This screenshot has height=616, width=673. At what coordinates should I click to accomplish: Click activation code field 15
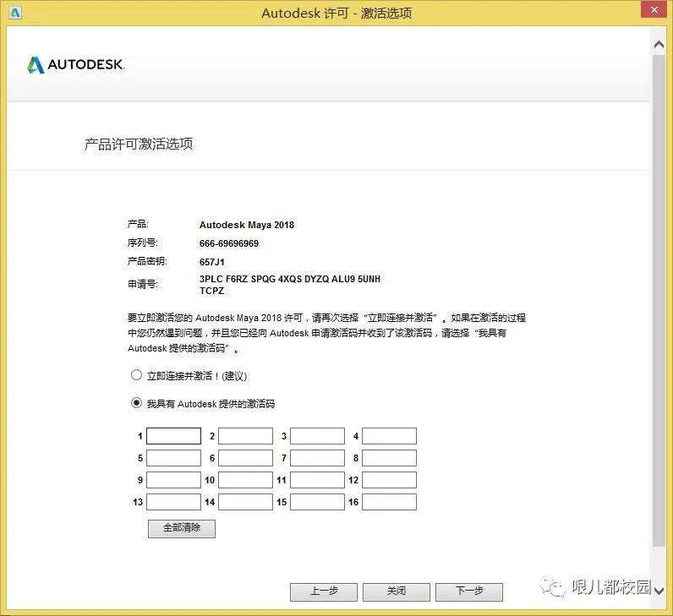(x=318, y=502)
